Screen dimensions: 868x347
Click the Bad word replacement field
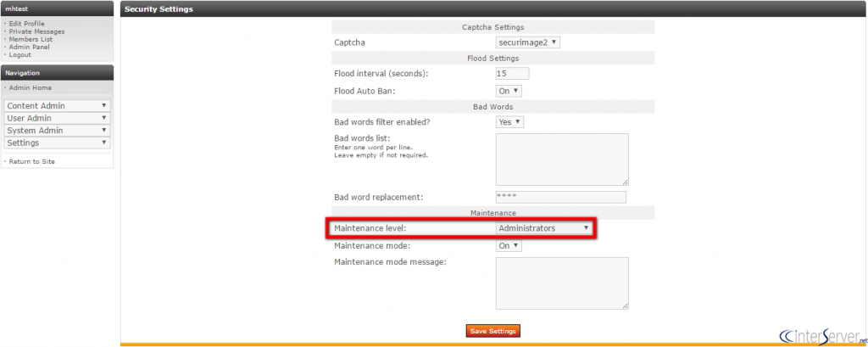coord(561,198)
